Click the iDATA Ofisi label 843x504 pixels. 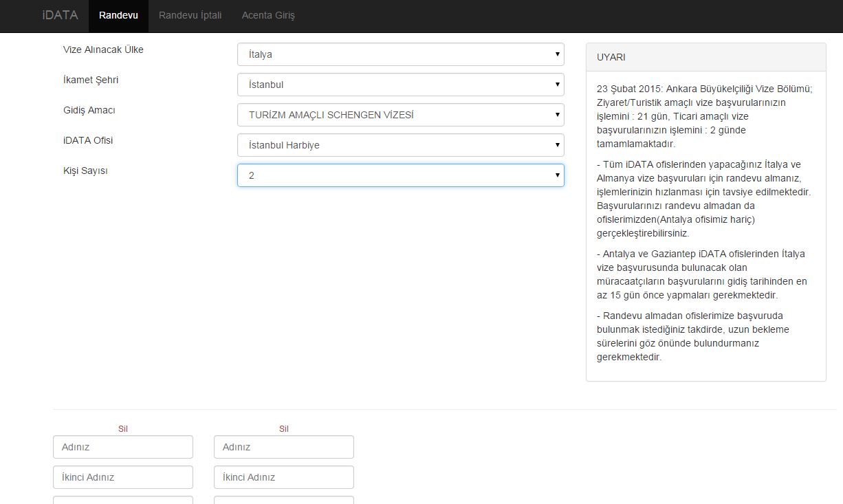click(88, 140)
